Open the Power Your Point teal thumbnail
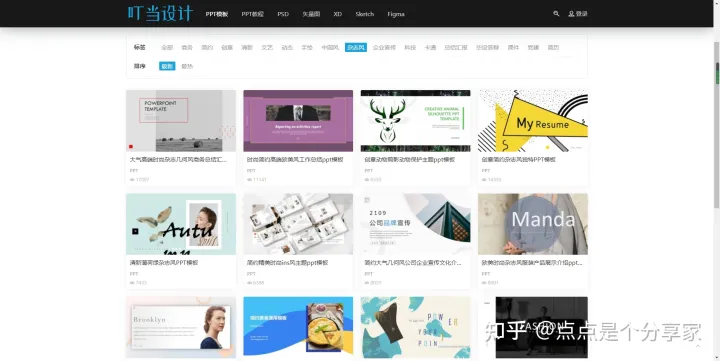720x361 pixels. point(416,327)
